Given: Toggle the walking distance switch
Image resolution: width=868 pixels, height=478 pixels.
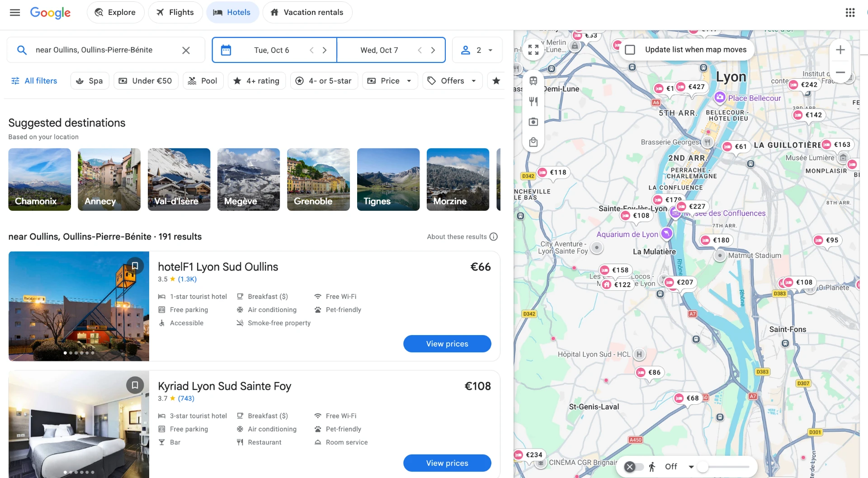Looking at the screenshot, I should (633, 467).
